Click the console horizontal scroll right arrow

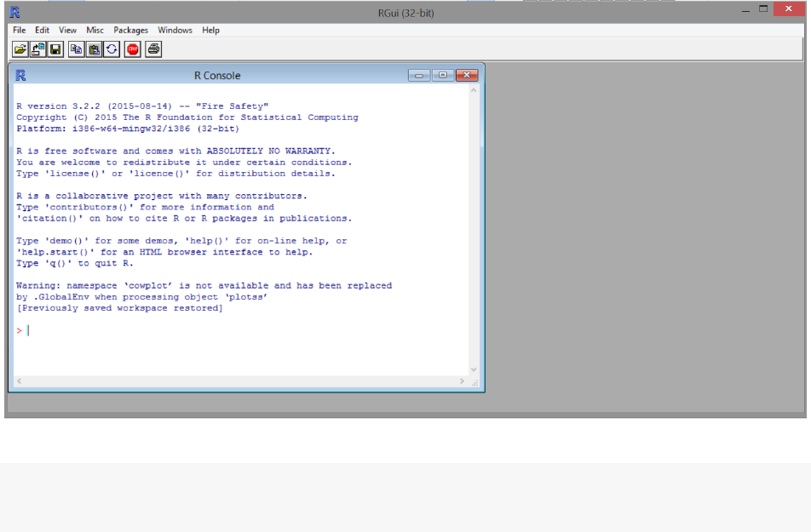click(x=462, y=381)
